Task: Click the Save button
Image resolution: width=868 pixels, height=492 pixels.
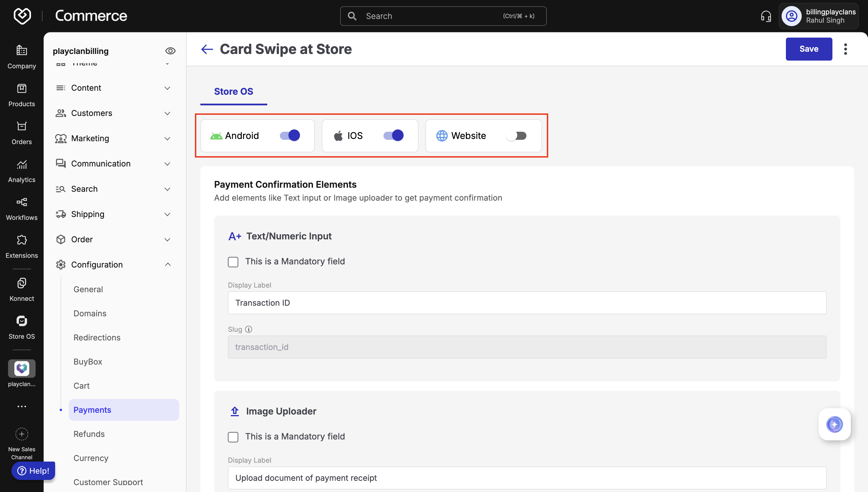Action: 809,49
